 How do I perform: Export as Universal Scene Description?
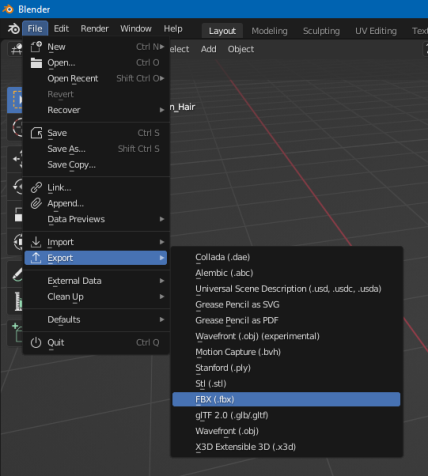click(286, 289)
